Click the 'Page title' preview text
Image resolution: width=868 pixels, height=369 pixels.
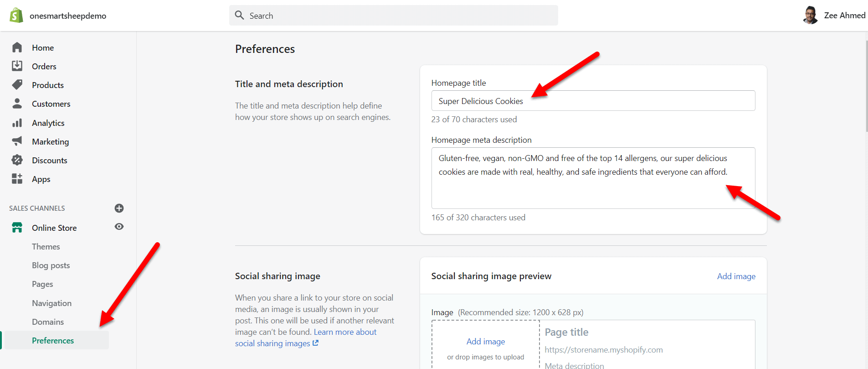(x=566, y=332)
